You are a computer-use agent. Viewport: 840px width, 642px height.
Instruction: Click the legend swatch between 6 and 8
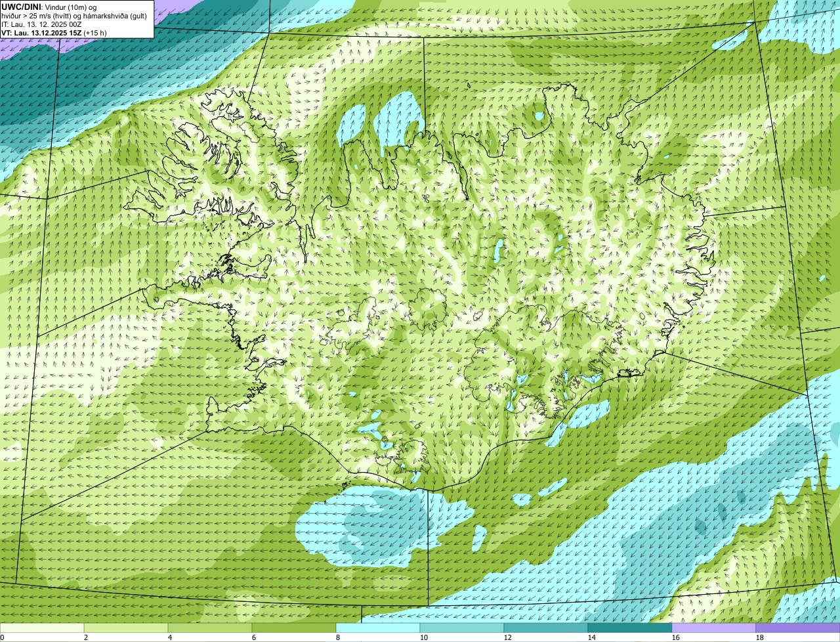pyautogui.click(x=294, y=628)
